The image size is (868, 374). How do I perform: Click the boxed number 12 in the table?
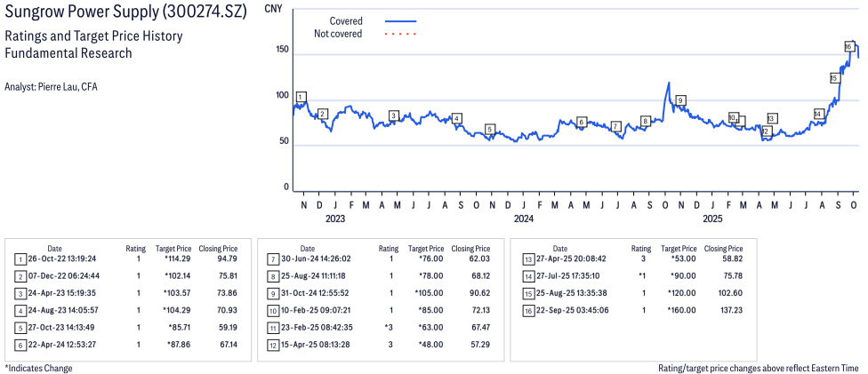pos(271,344)
